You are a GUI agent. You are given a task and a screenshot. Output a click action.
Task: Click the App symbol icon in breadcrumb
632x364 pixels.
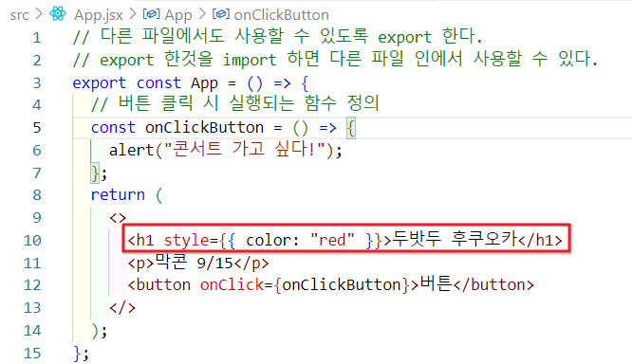[151, 14]
